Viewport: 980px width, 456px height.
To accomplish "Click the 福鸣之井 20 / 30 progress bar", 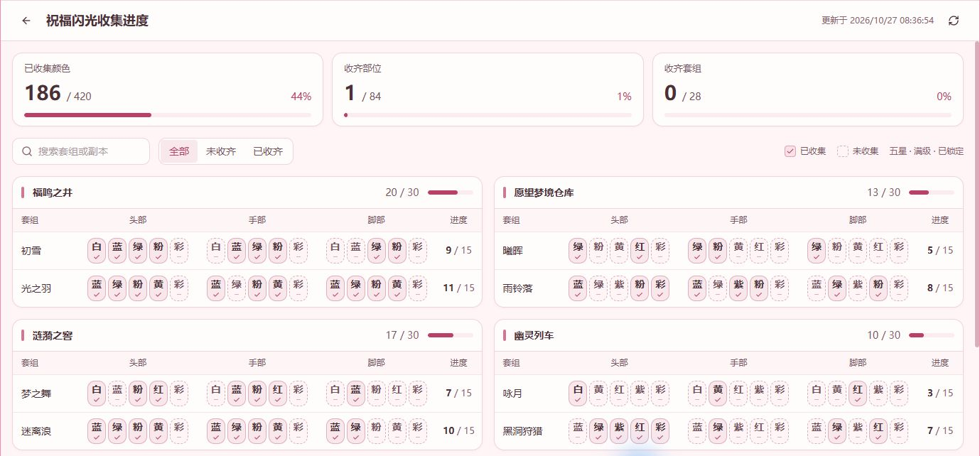I will tap(451, 192).
